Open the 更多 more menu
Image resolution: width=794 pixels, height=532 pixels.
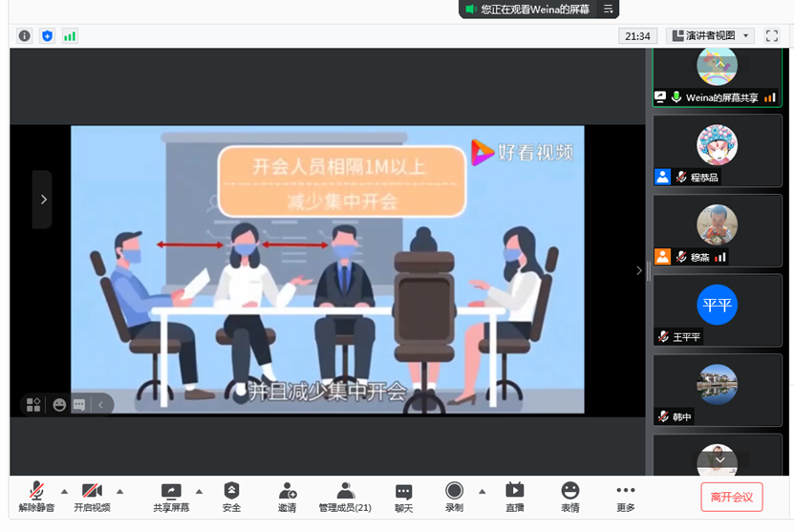coord(625,497)
